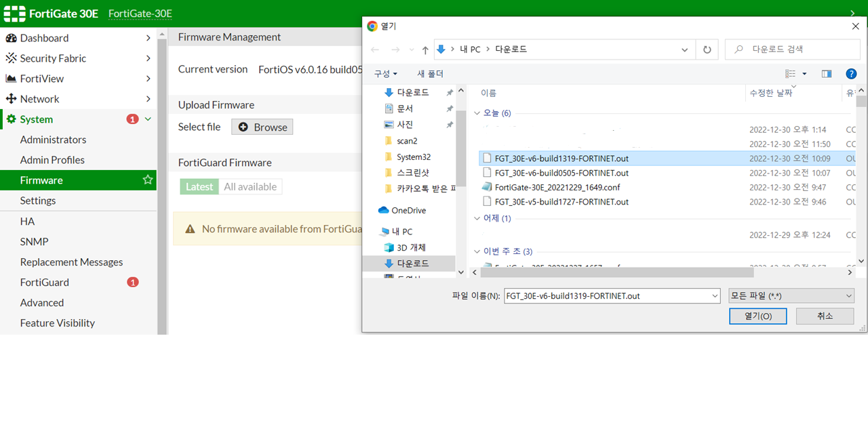Click the System gear icon

point(11,119)
